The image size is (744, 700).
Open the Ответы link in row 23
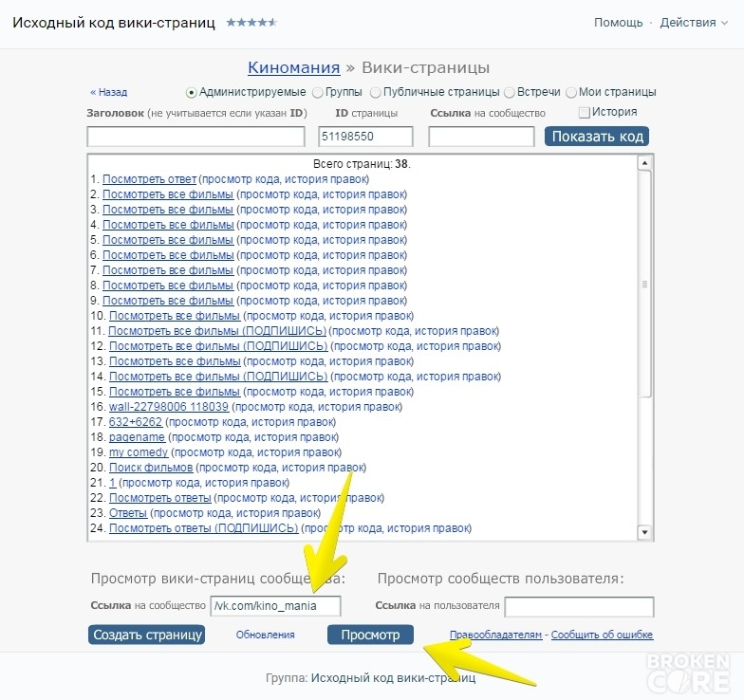point(128,513)
